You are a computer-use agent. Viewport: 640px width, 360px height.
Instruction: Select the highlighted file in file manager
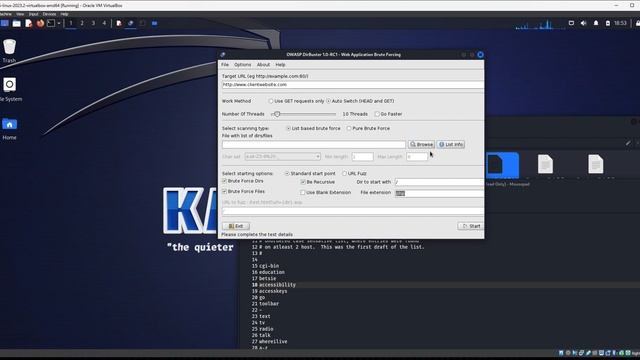(502, 165)
